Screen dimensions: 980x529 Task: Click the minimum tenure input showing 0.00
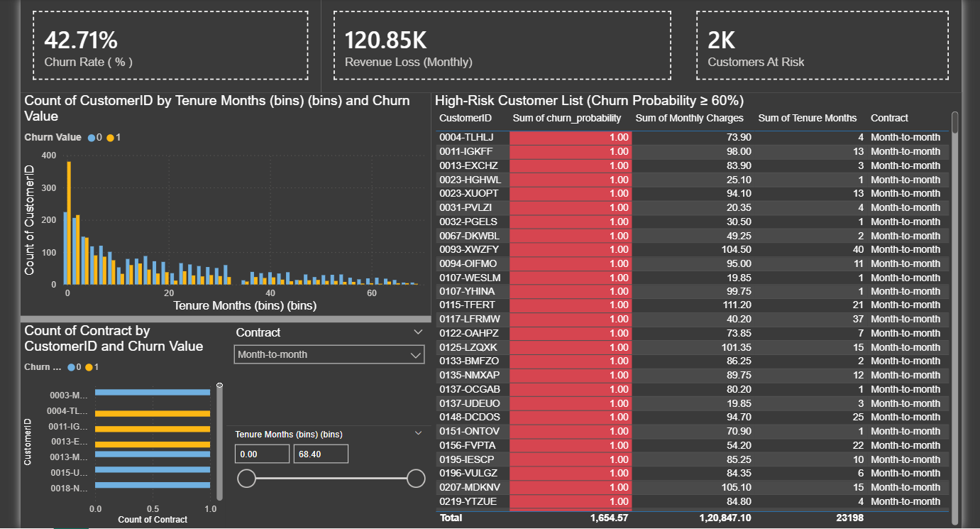pos(262,453)
